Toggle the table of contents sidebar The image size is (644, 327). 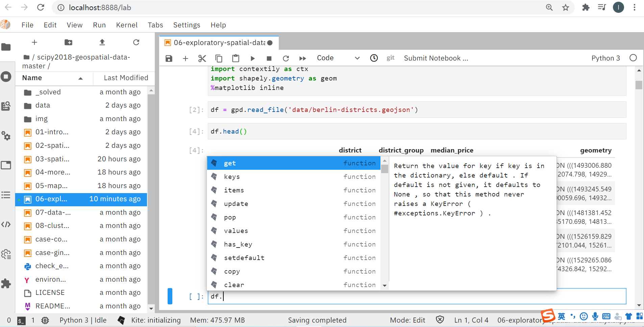click(x=6, y=195)
